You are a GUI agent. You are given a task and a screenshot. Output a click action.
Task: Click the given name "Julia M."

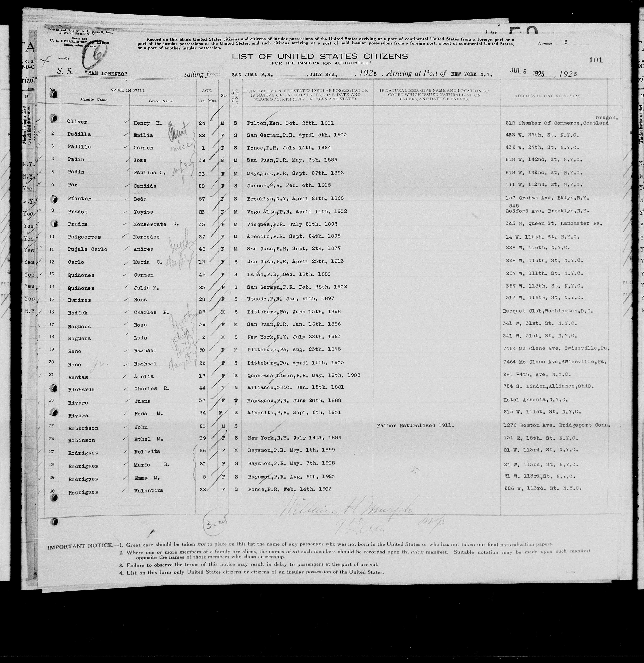click(147, 288)
